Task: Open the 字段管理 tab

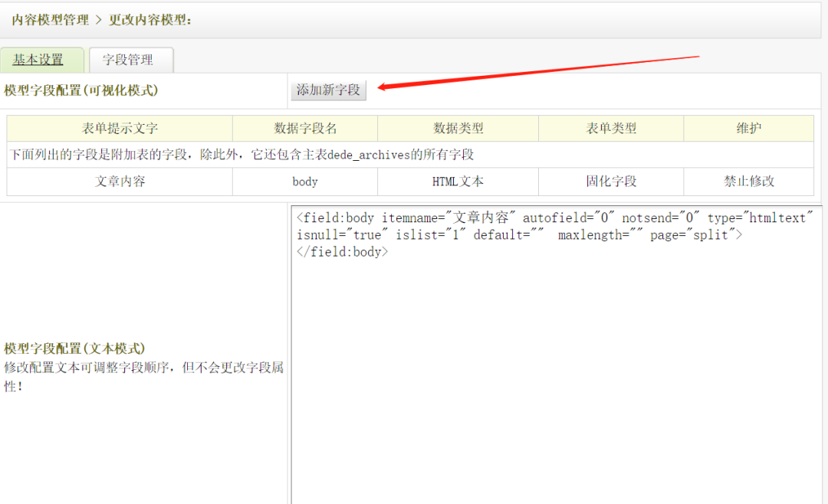Action: 128,60
